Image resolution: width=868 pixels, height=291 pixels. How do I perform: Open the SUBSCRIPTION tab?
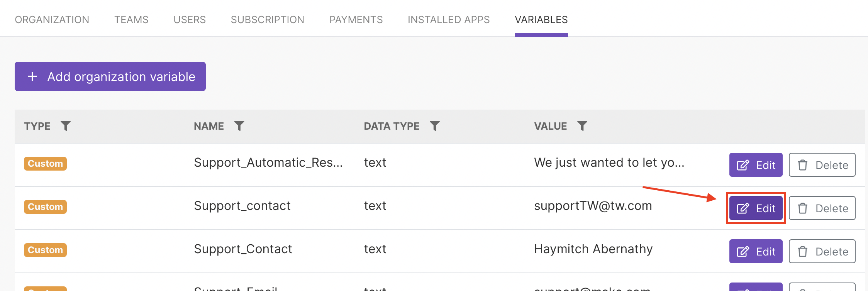coord(268,20)
